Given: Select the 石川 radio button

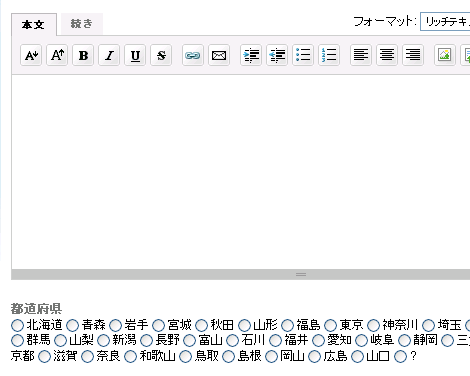Looking at the screenshot, I should pos(232,341).
